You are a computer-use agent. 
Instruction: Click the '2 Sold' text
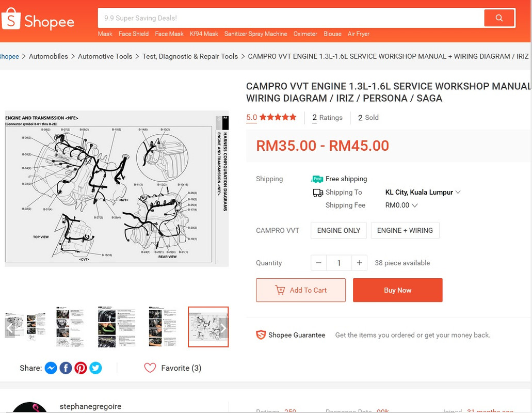(x=368, y=117)
